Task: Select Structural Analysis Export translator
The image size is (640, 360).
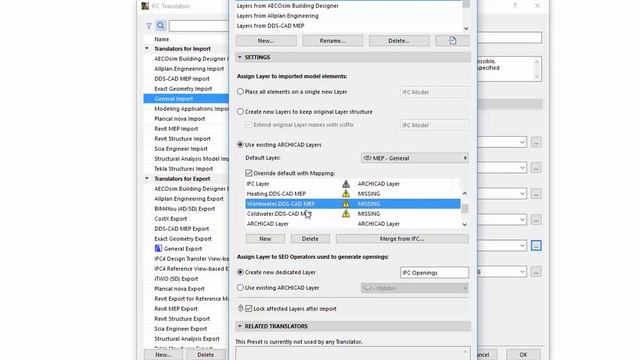Action: [x=186, y=338]
